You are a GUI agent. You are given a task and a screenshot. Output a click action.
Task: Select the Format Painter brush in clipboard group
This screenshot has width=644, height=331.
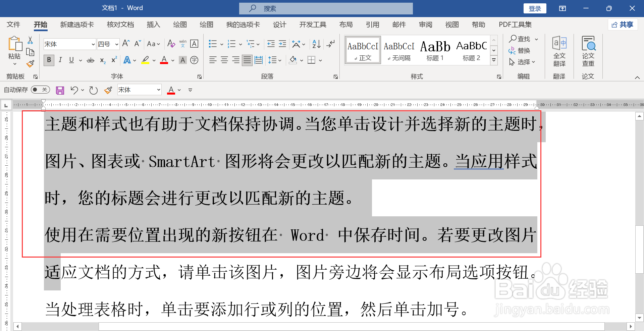point(30,63)
